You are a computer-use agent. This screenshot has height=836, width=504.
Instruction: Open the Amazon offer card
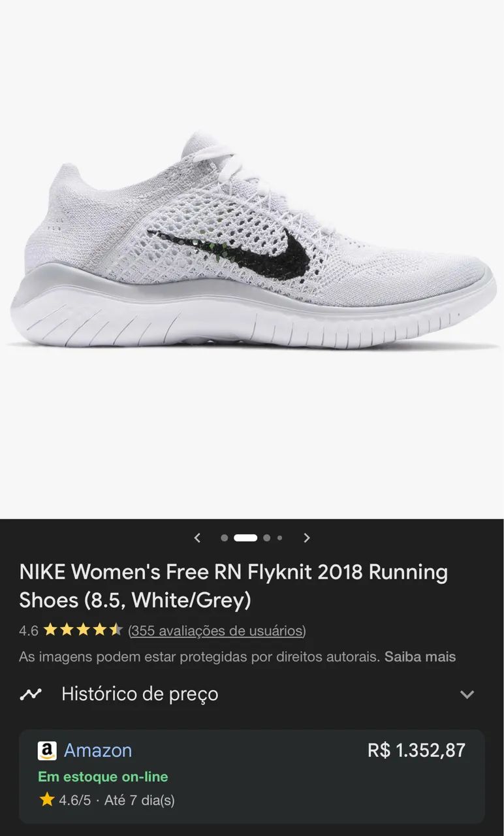(252, 776)
